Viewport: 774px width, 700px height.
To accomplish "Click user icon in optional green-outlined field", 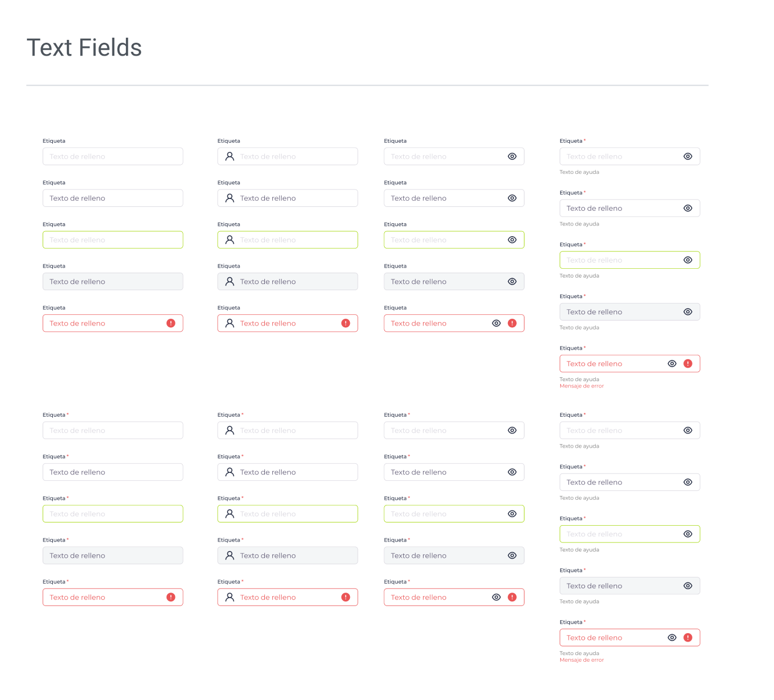I will (229, 240).
